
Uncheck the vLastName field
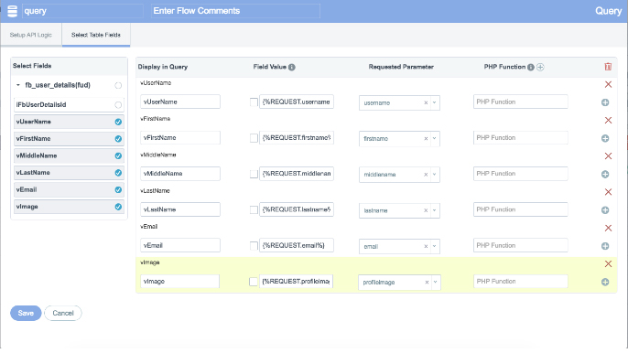(x=118, y=173)
